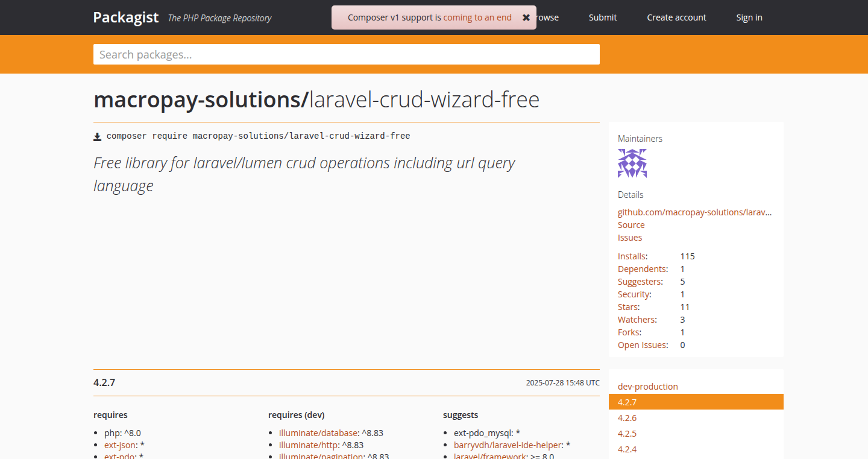Open the Source link

[631, 225]
